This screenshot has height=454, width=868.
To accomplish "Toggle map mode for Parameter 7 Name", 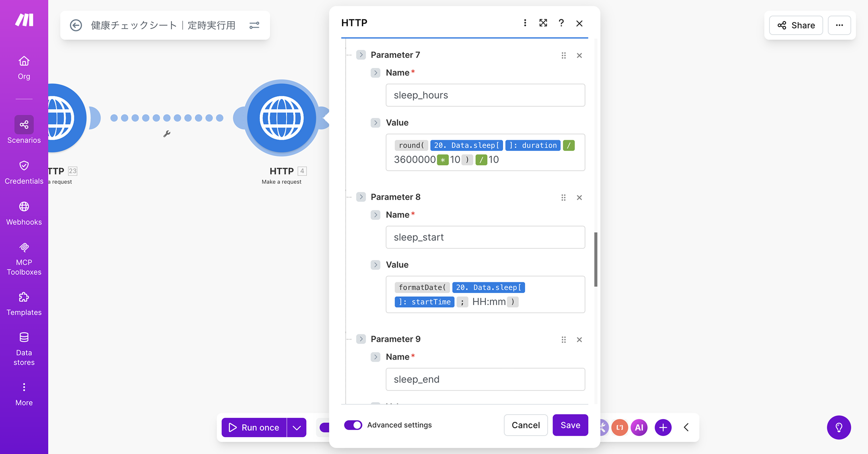I will coord(375,73).
